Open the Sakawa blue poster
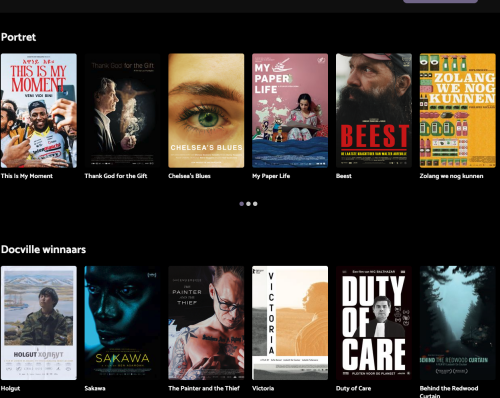Viewport: 500px width, 398px height. 122,323
